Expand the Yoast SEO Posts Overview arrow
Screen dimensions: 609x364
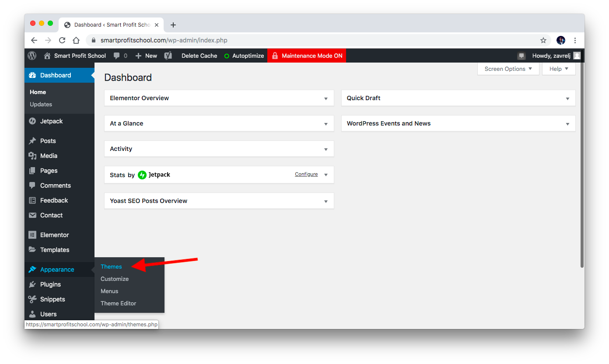tap(326, 201)
